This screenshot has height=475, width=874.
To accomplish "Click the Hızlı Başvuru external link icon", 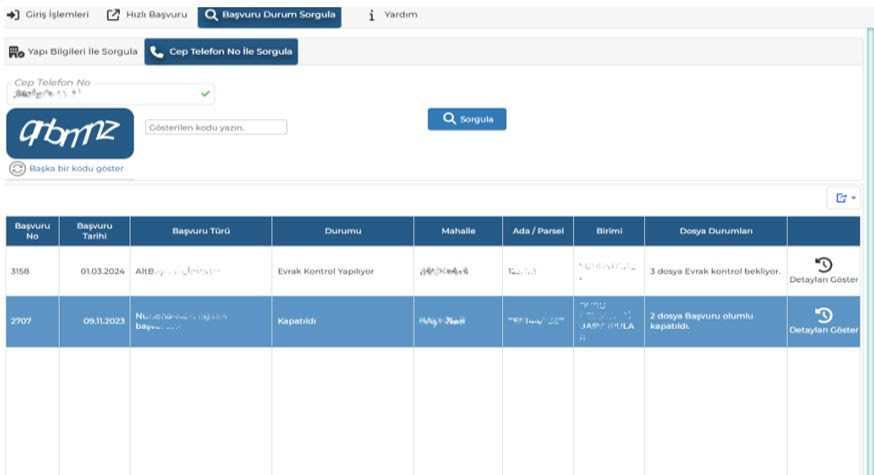I will point(113,15).
